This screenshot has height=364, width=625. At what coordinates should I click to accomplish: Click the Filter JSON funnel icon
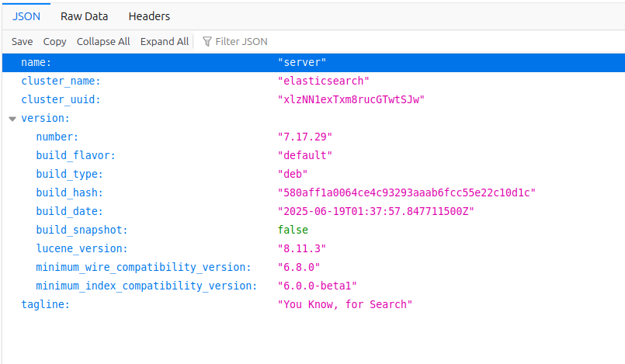tap(207, 41)
